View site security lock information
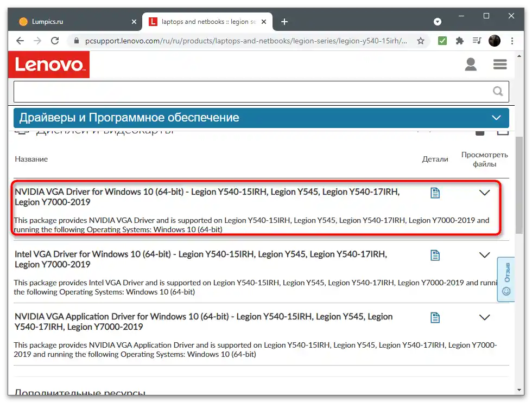 click(x=77, y=41)
